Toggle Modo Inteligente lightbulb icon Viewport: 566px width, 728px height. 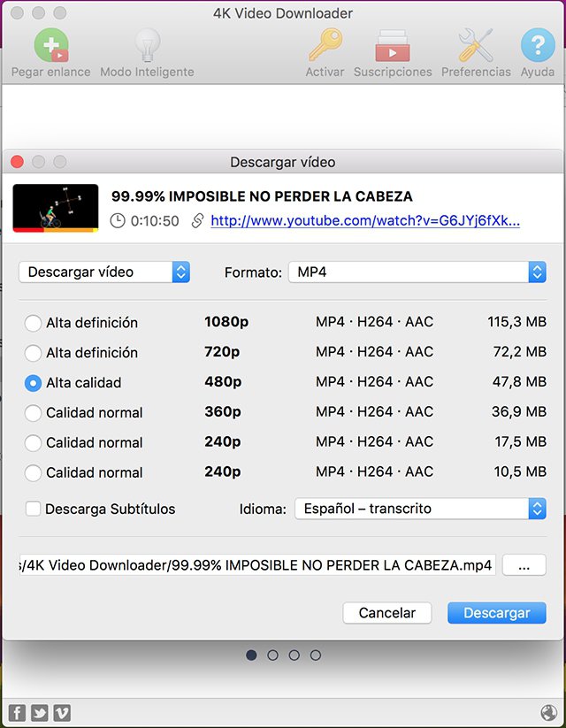tap(148, 45)
